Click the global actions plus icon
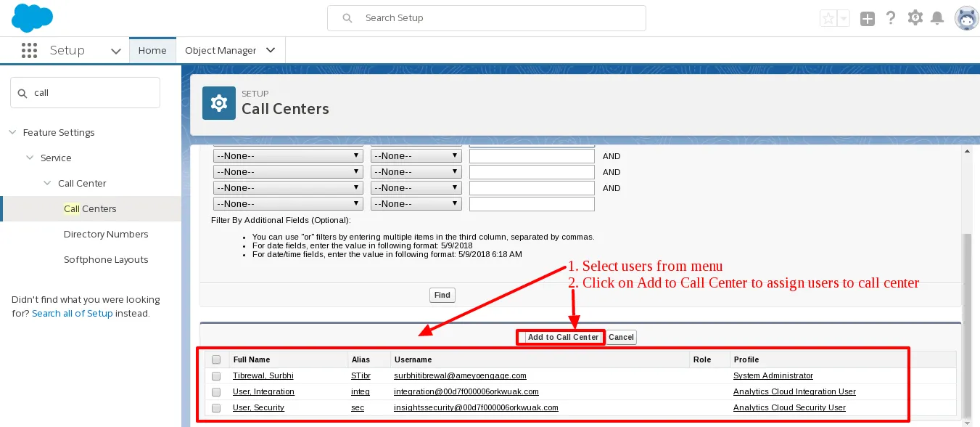 (x=868, y=19)
